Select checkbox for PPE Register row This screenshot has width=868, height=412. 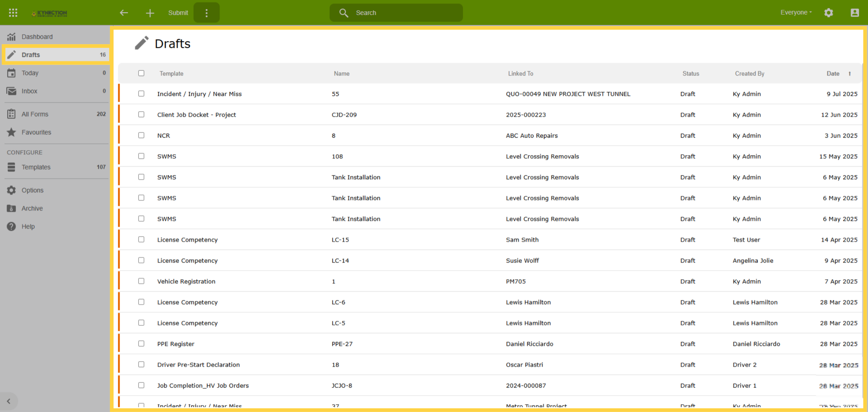click(x=141, y=343)
